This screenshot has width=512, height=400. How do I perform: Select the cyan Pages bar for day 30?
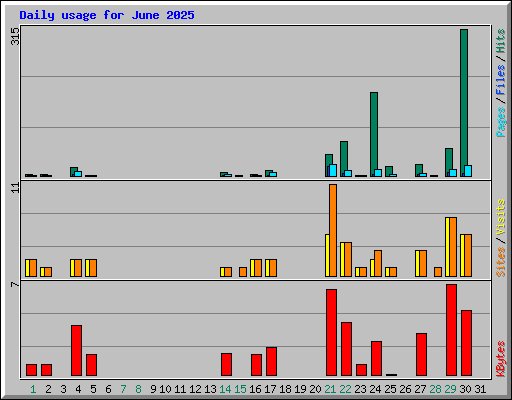click(468, 171)
